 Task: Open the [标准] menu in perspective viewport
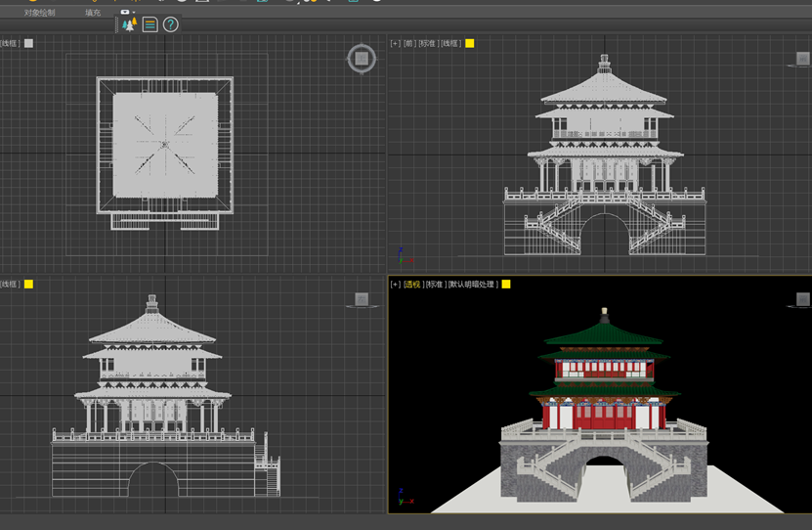[435, 284]
